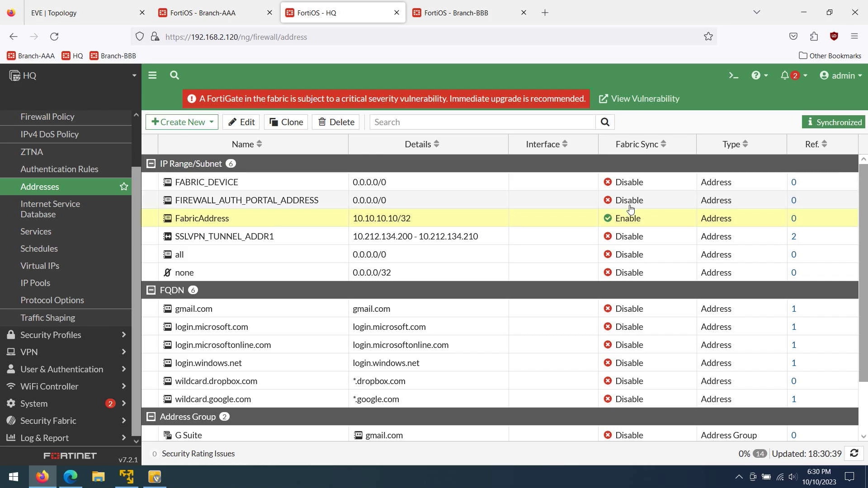Select the FIREWALL_AUTH_PORTAL_ADDRESS row
Image resolution: width=868 pixels, height=488 pixels.
click(500, 200)
